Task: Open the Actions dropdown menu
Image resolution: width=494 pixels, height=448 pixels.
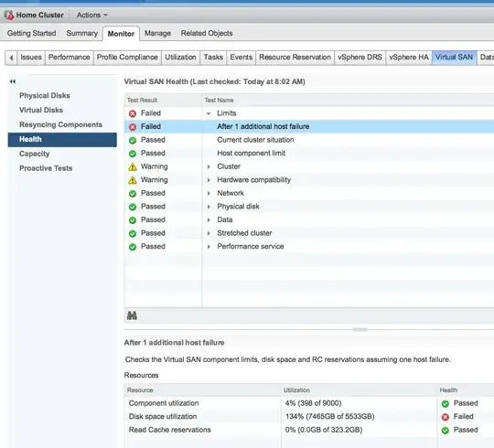Action: (x=92, y=15)
